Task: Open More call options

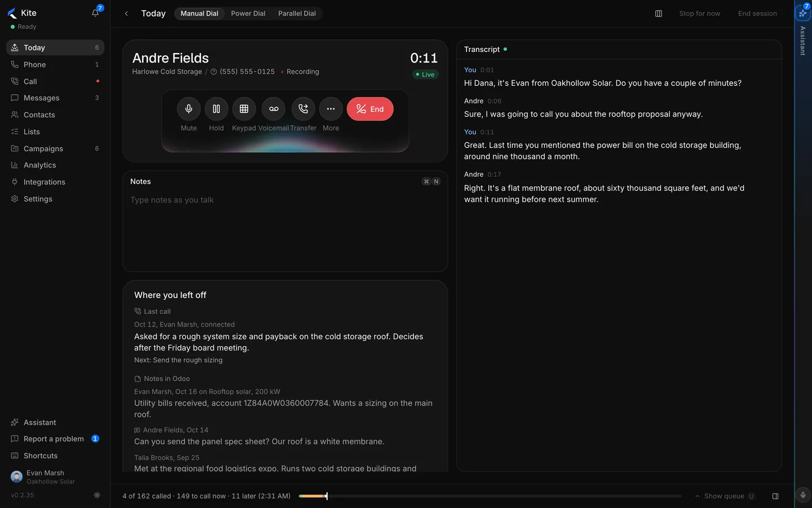Action: click(x=331, y=109)
